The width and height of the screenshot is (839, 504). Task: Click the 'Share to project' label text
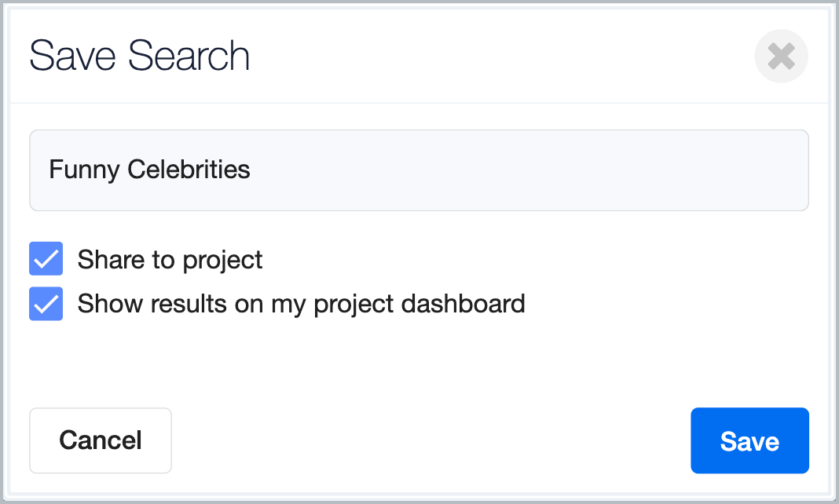(170, 260)
